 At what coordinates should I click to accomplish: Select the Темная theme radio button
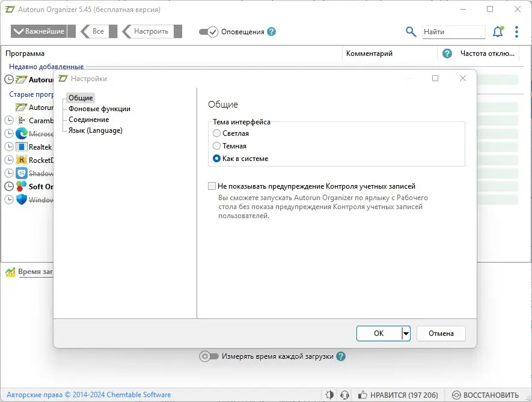(216, 146)
